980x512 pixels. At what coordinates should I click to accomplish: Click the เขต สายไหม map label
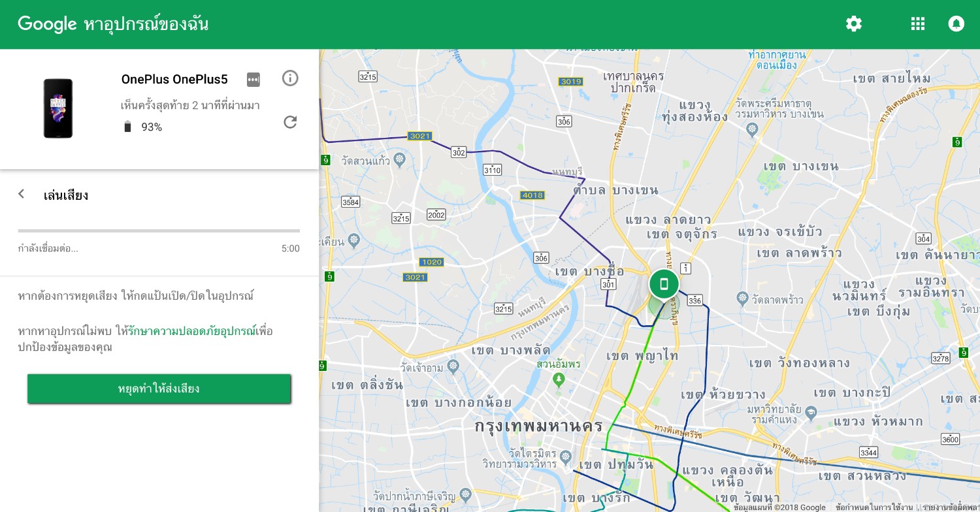tap(891, 78)
